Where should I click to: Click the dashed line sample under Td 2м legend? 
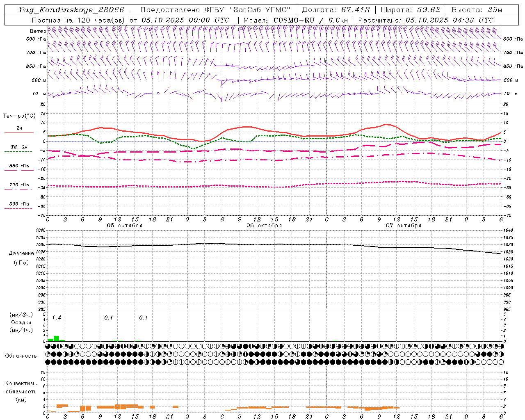point(18,151)
